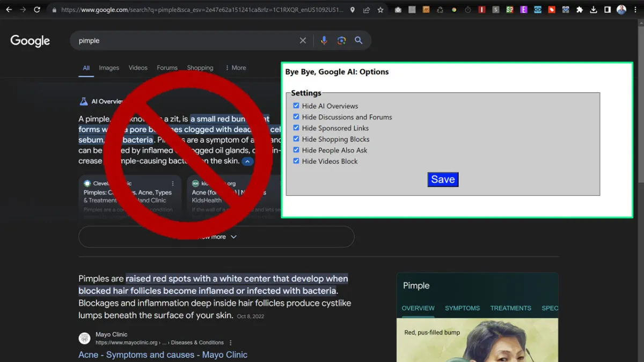Collapse the AI Overview with its chevron
The image size is (644, 362).
[x=247, y=161]
